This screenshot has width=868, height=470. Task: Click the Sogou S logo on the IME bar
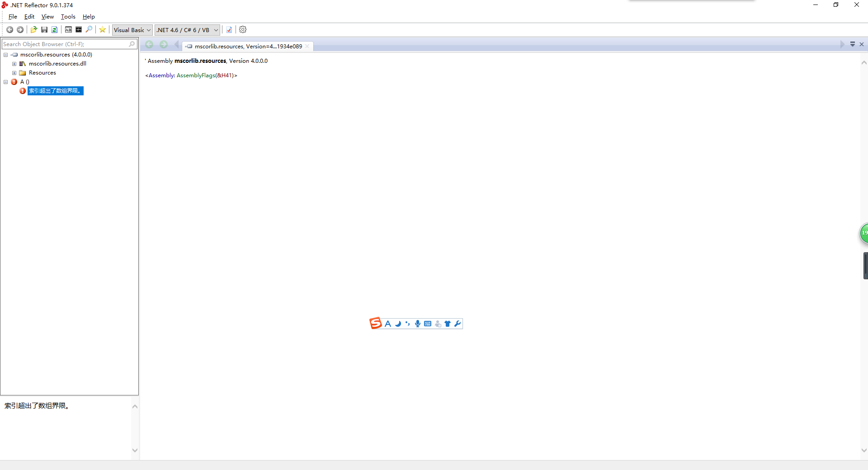[376, 323]
